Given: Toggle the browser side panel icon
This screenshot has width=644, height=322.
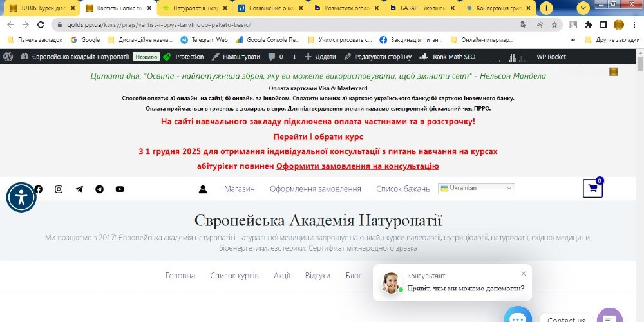Looking at the screenshot, I should pos(603,24).
